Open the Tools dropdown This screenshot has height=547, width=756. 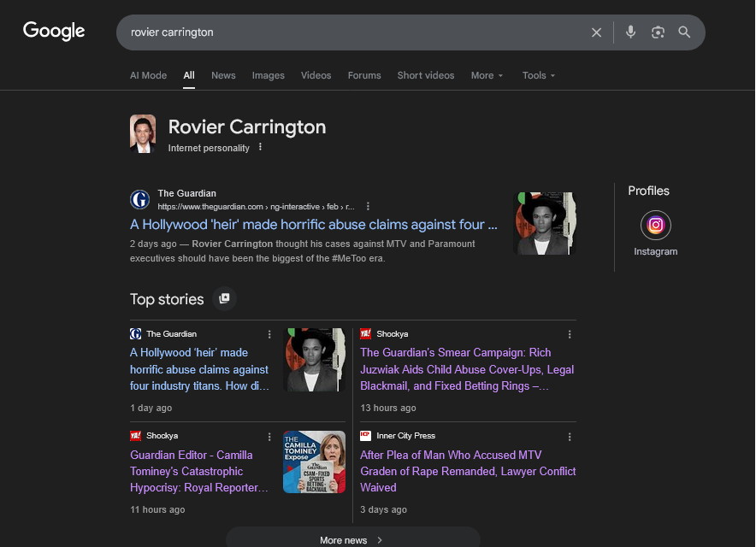pyautogui.click(x=539, y=75)
